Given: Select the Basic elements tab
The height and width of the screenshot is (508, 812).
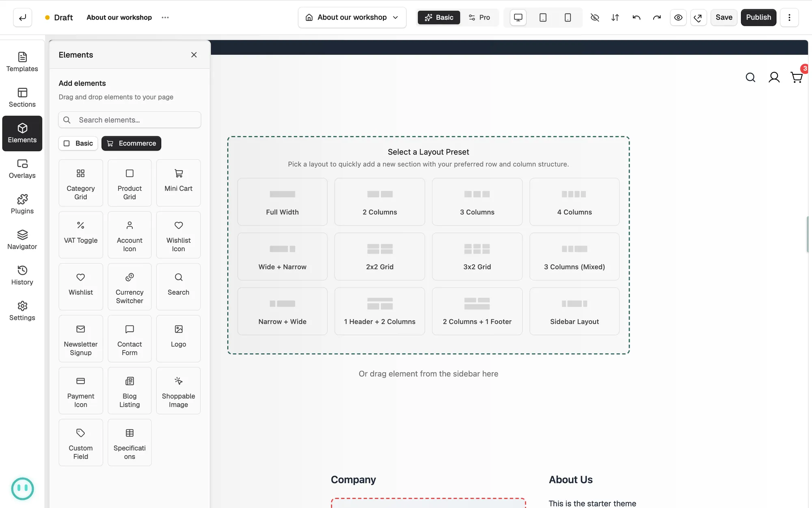Looking at the screenshot, I should (78, 143).
